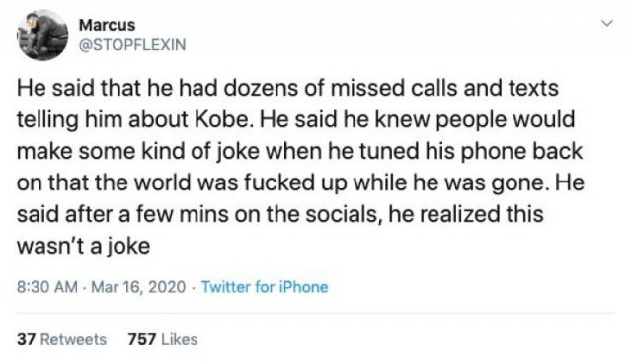Click the Mar 16, 2020 date
This screenshot has height=364, width=632.
[x=138, y=287]
